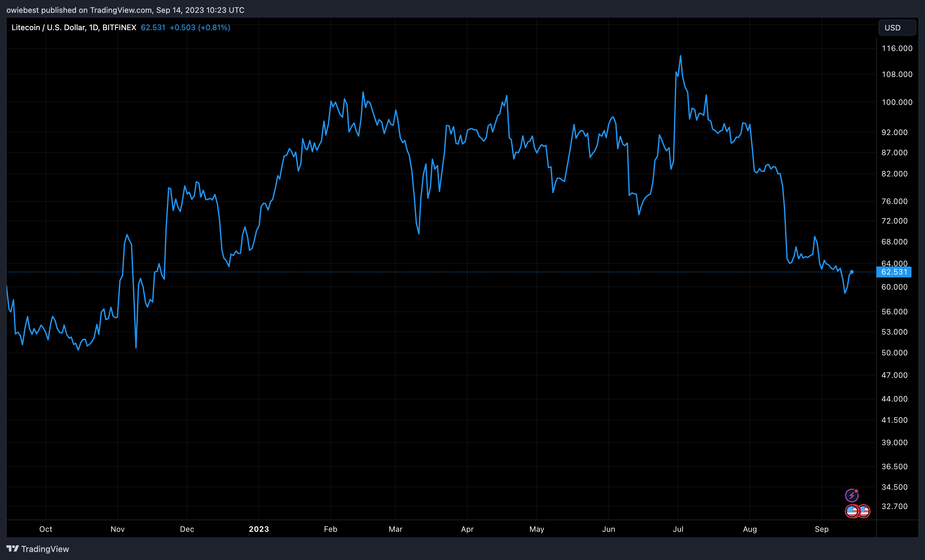Click the TradingView logo in bottom corner
Viewport: 925px width, 560px height.
tap(38, 549)
